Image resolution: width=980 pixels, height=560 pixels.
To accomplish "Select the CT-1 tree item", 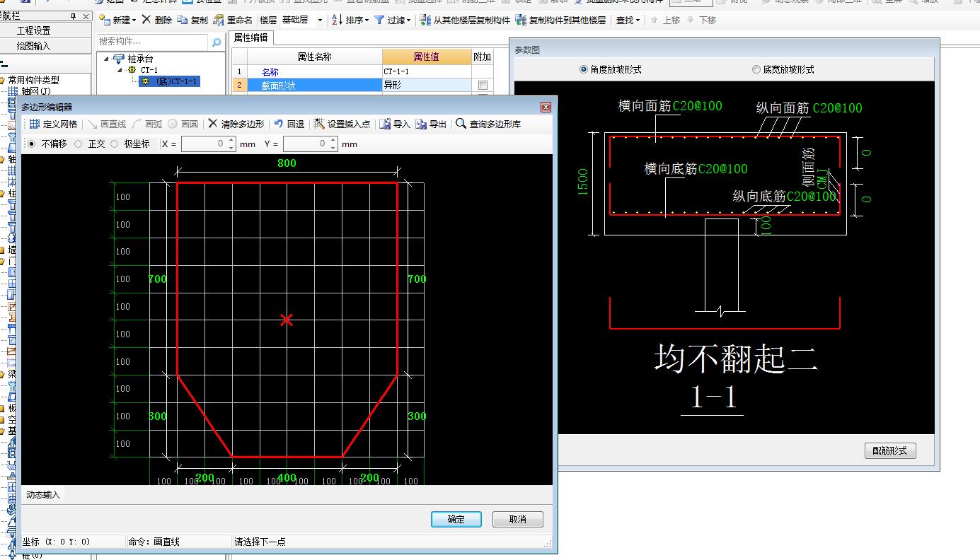I will [x=149, y=70].
